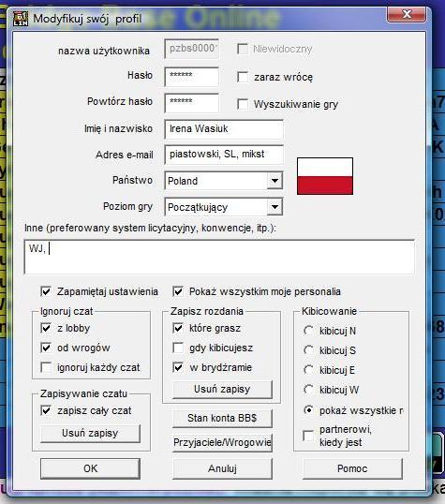
Task: Click the Adres e-mail field
Action: 224,155
